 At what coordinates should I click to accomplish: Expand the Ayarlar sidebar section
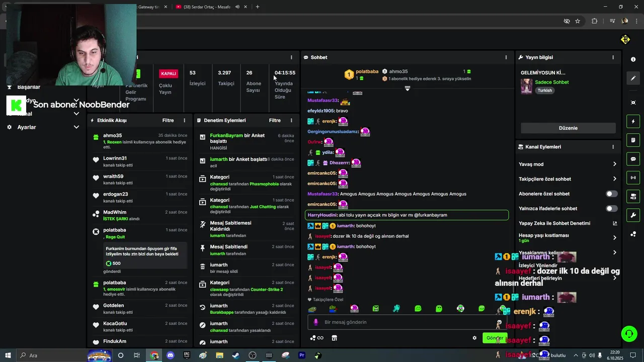[43, 127]
